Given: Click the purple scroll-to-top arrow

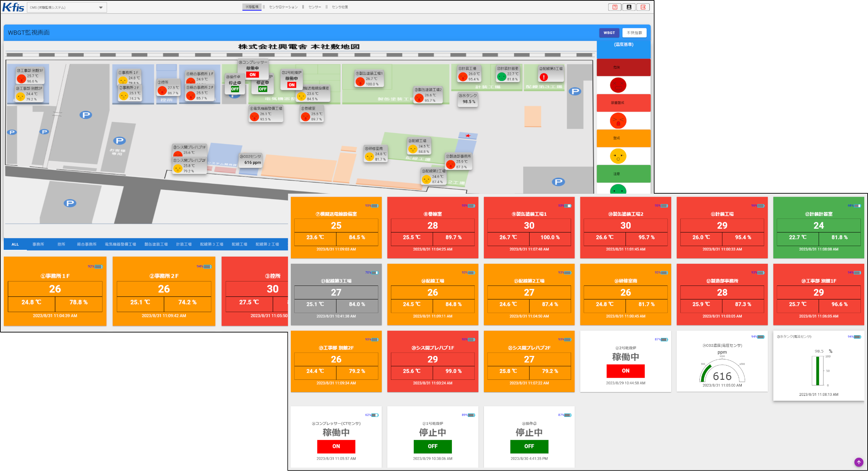Looking at the screenshot, I should tap(859, 462).
